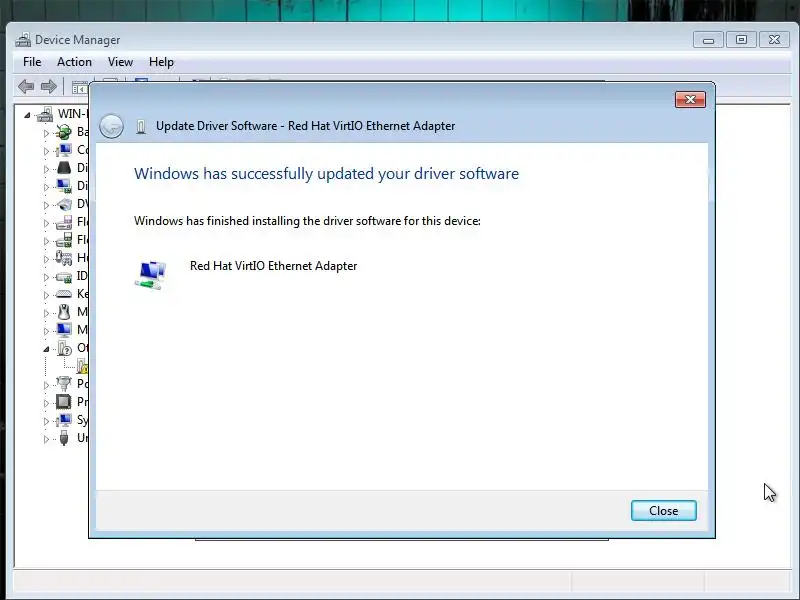Select the dark Disk drives icon
800x600 pixels.
tap(64, 168)
